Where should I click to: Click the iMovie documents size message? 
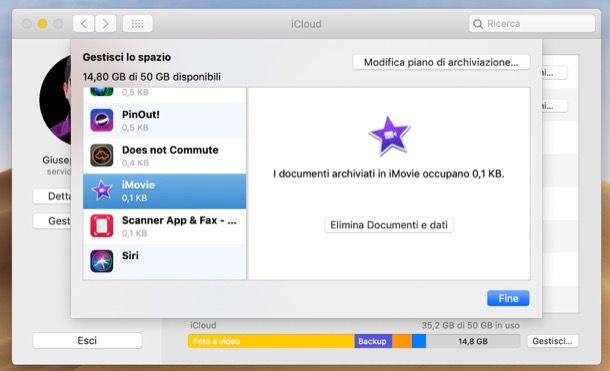point(389,173)
